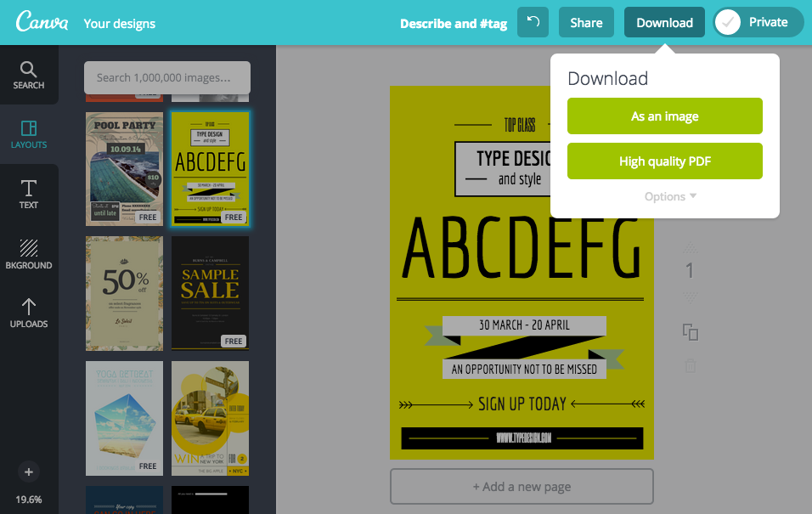Screen dimensions: 812x514
Task: Click the page number 1
Action: pyautogui.click(x=690, y=270)
